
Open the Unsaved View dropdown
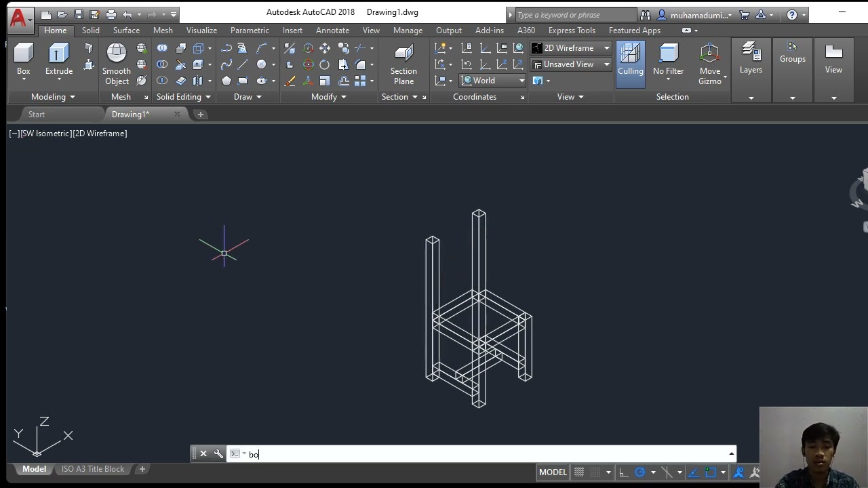coord(570,64)
